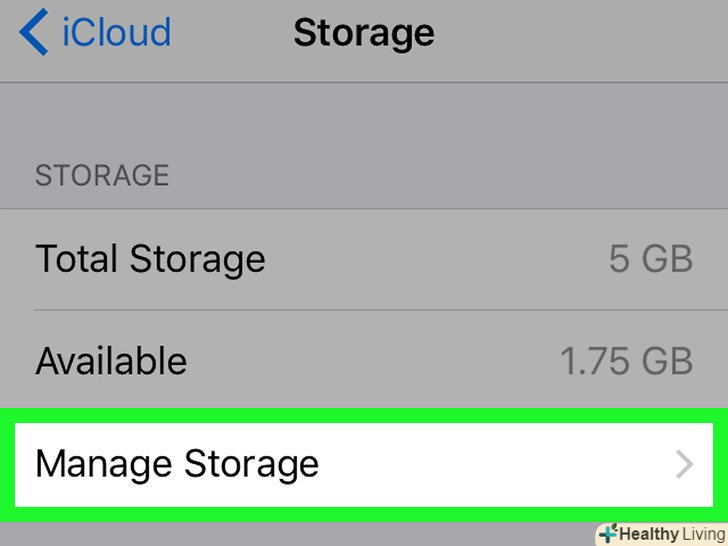Tap the 1.75 GB available value
The height and width of the screenshot is (546, 728).
[626, 360]
